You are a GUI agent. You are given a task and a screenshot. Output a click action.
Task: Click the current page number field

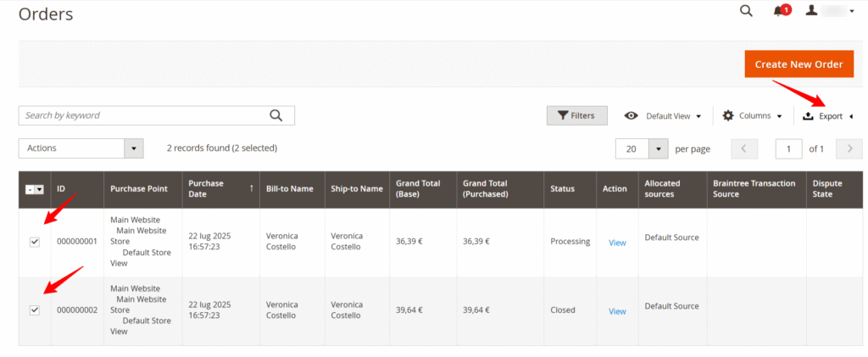coord(788,148)
